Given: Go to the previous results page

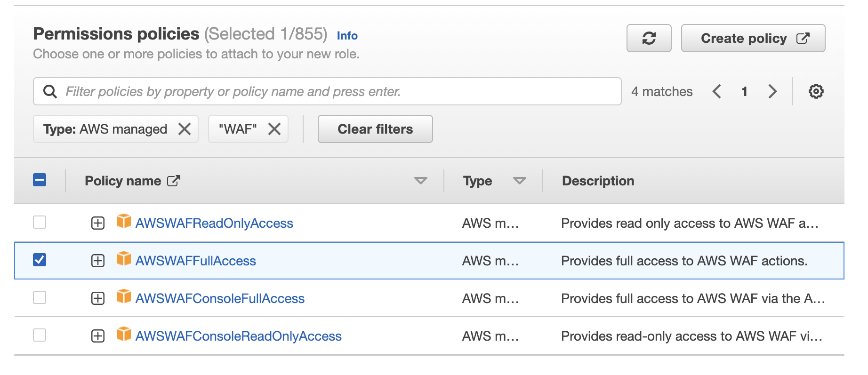Looking at the screenshot, I should (716, 91).
